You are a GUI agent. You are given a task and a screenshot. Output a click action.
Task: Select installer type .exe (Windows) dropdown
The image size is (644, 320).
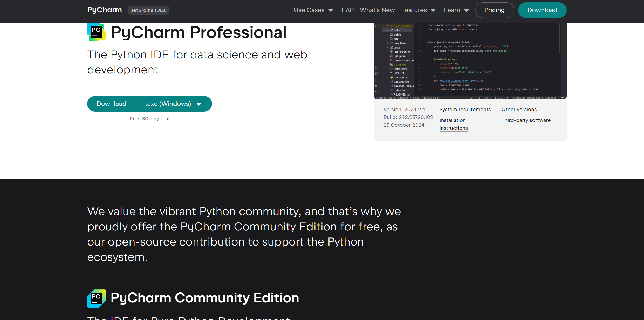pyautogui.click(x=174, y=104)
